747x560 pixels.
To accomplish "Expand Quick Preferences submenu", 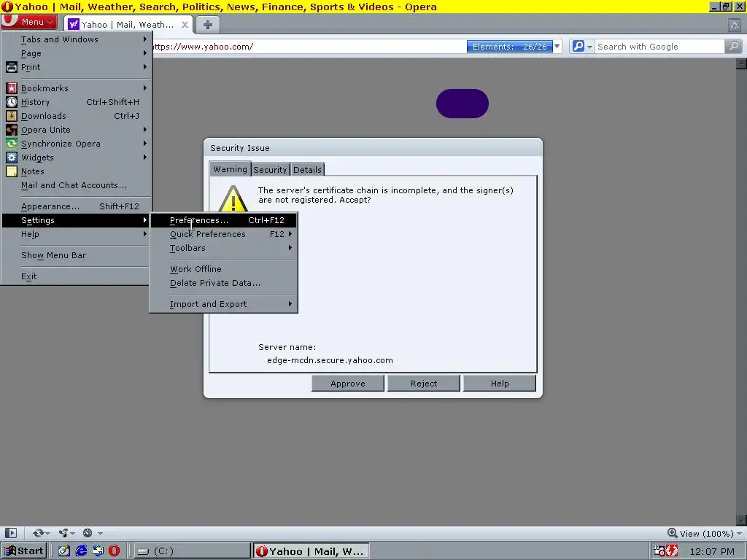I will 224,234.
